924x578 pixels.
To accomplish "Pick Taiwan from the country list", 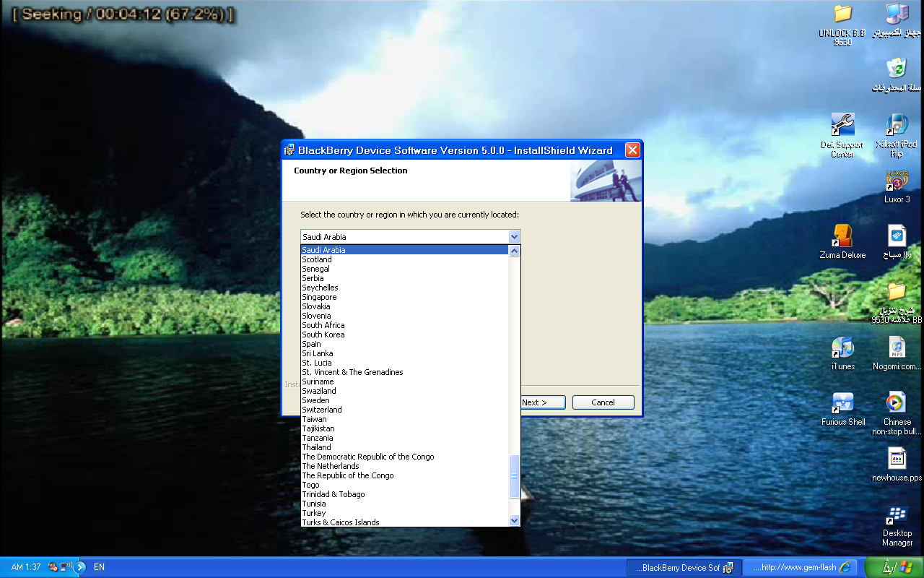I will (405, 419).
